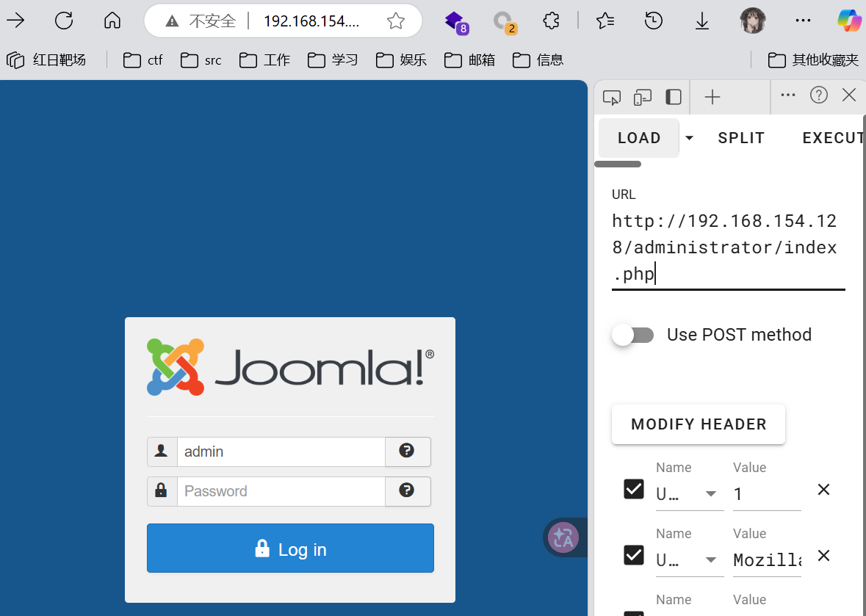This screenshot has height=616, width=866.
Task: Remove the header row with value 1
Action: 823,489
